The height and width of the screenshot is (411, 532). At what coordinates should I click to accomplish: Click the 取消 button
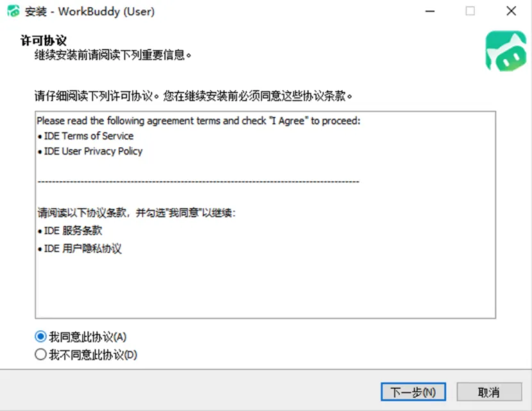489,392
